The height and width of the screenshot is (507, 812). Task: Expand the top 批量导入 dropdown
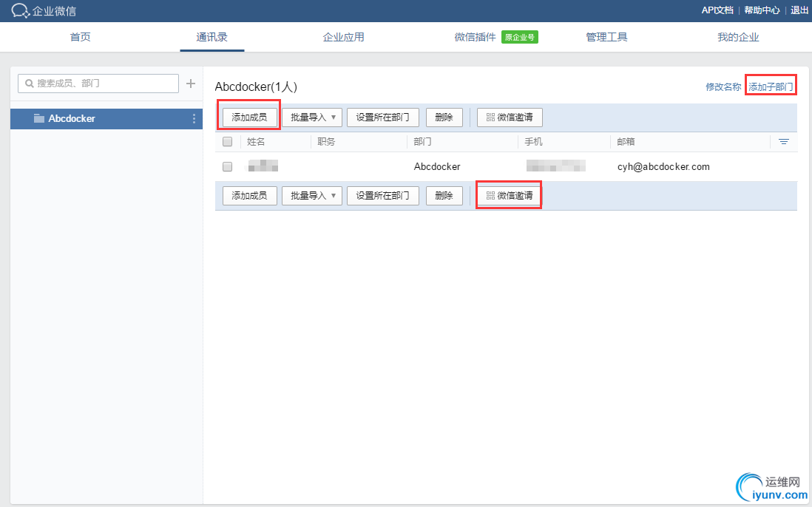312,118
